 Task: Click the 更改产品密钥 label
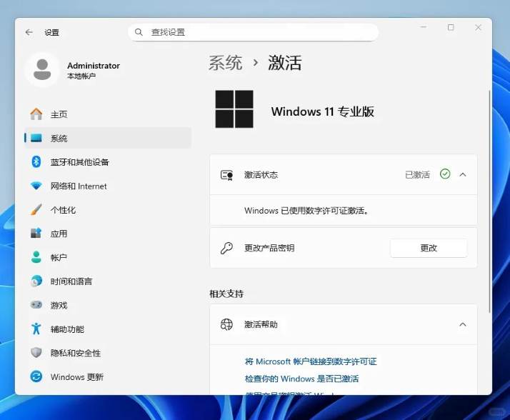[269, 248]
